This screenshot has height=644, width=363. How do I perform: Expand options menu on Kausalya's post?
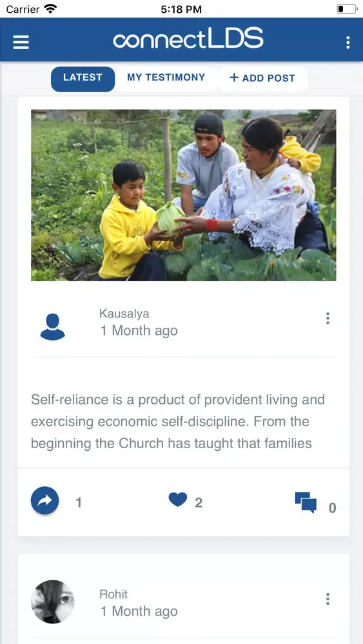tap(328, 318)
